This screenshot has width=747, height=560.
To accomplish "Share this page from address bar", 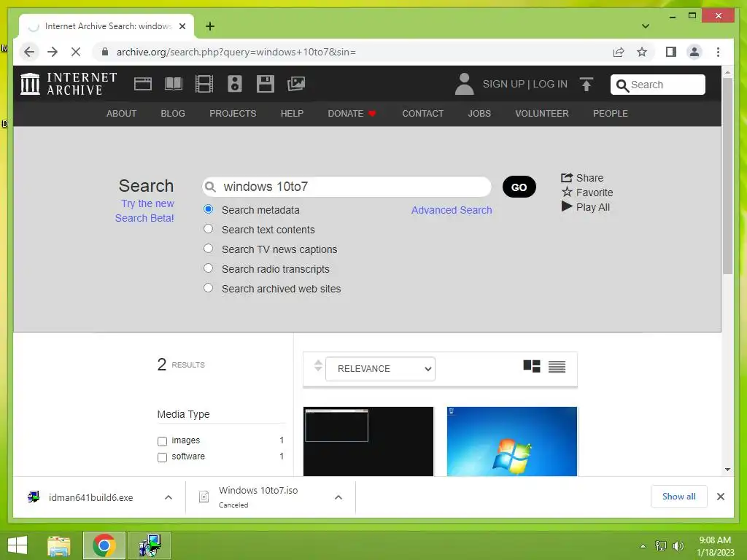I will [619, 52].
